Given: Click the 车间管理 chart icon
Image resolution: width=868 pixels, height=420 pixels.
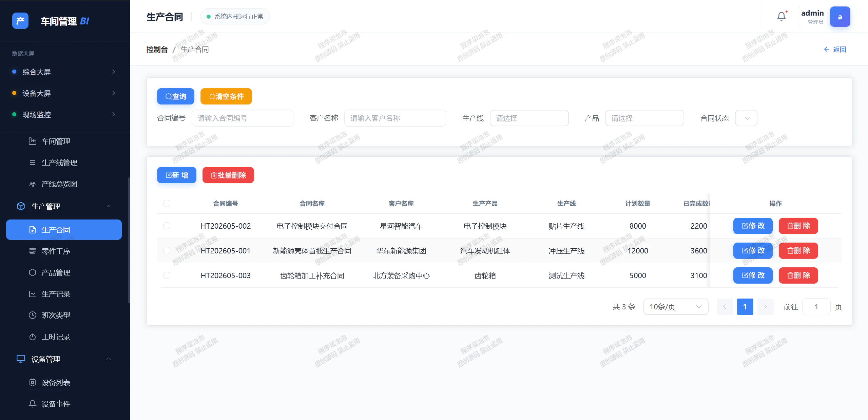Looking at the screenshot, I should click(x=33, y=141).
